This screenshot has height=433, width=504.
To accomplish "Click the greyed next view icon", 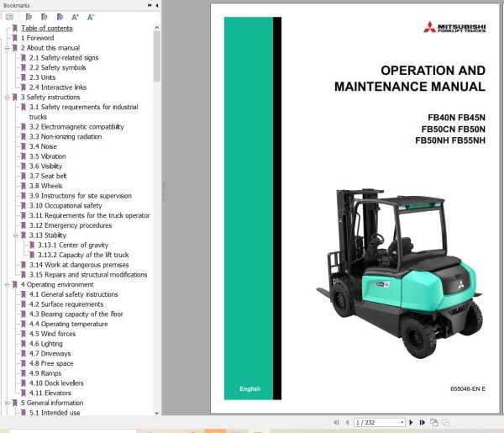I will [x=445, y=422].
